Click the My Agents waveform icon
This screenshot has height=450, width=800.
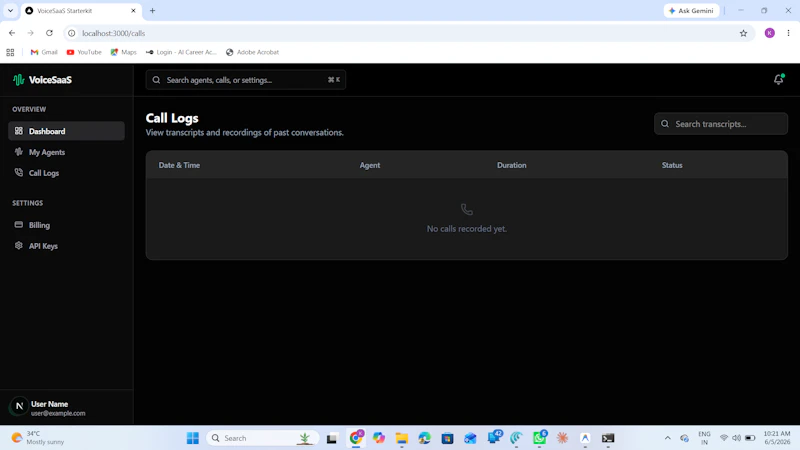pyautogui.click(x=19, y=152)
